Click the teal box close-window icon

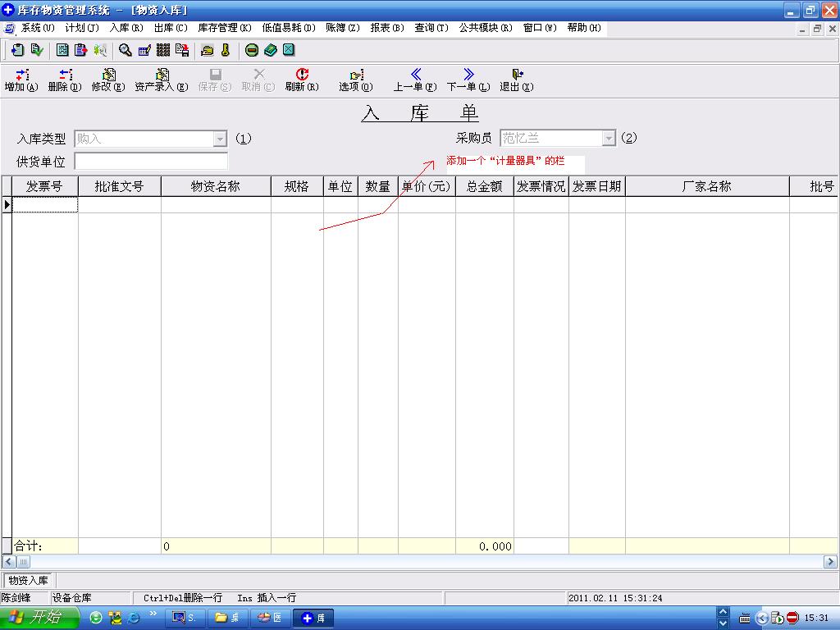(x=289, y=50)
